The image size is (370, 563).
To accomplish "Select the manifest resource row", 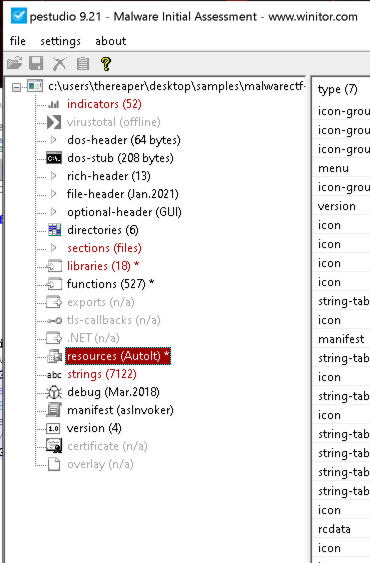I will (341, 339).
